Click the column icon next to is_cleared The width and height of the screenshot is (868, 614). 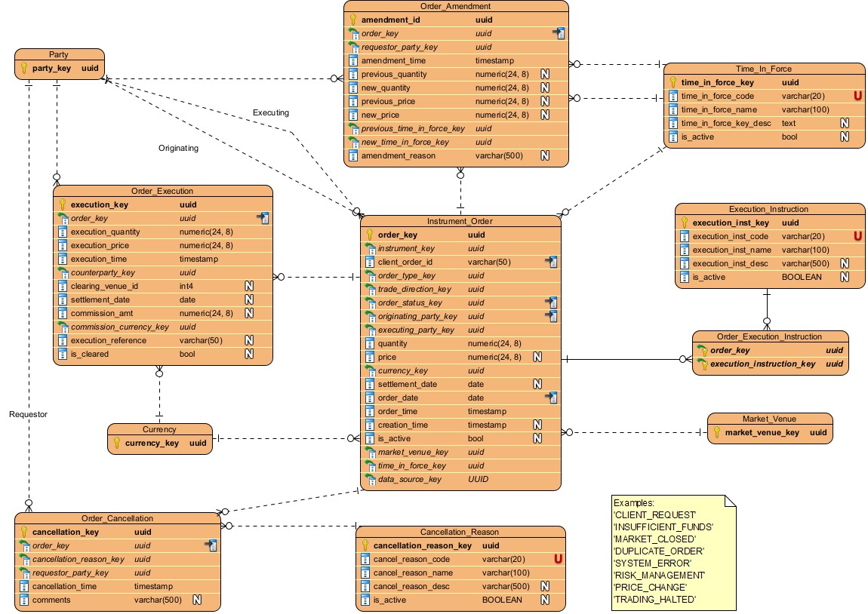tap(63, 354)
